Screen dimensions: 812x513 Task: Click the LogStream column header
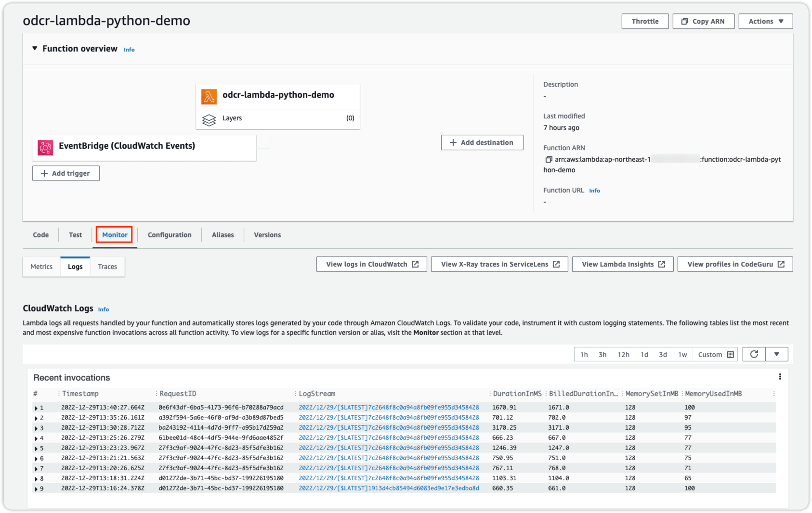[x=317, y=394]
